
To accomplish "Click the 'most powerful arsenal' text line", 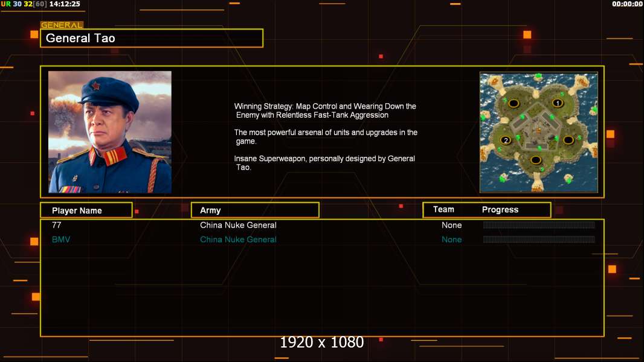I will pos(326,137).
